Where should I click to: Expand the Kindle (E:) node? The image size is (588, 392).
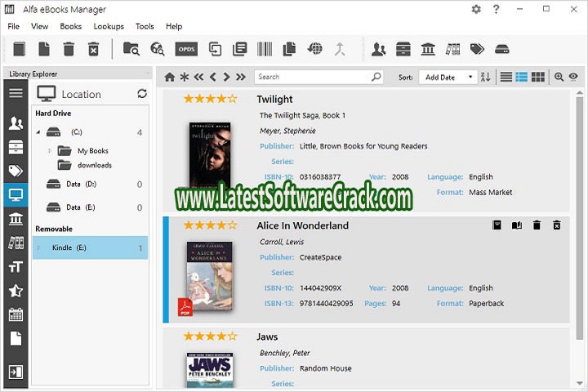[38, 247]
